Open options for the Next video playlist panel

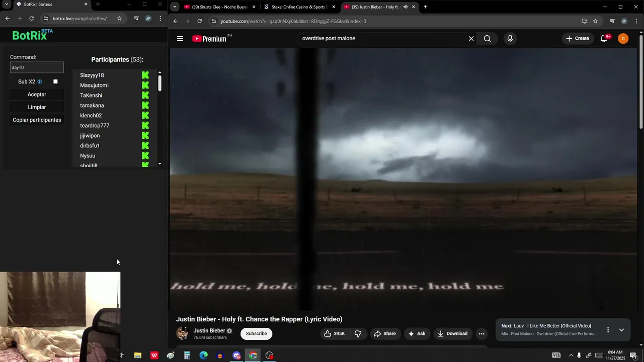pos(608,330)
